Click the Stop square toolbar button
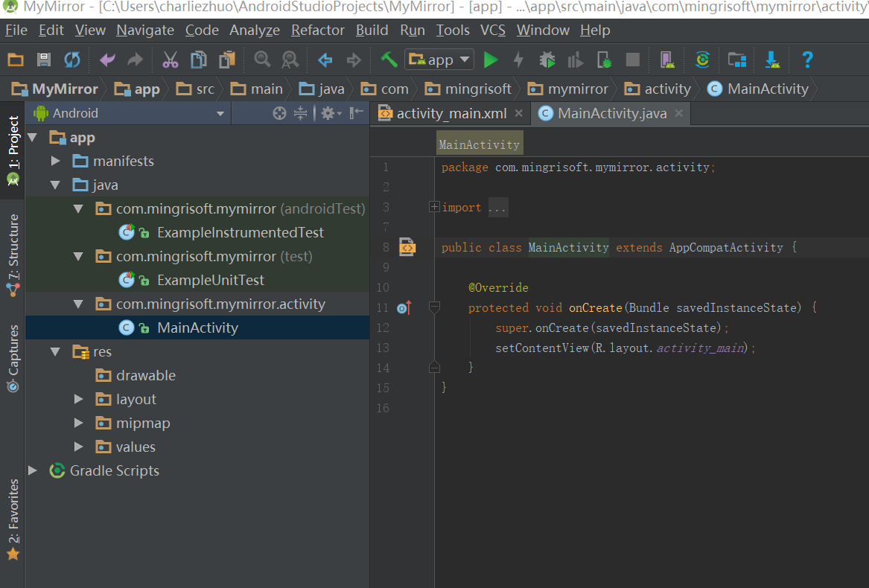 pos(632,60)
